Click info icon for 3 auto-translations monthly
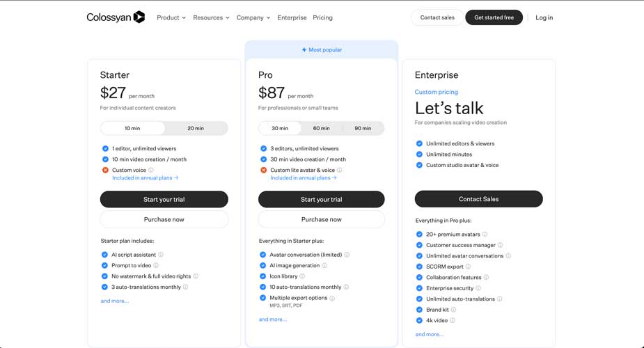 coord(185,287)
